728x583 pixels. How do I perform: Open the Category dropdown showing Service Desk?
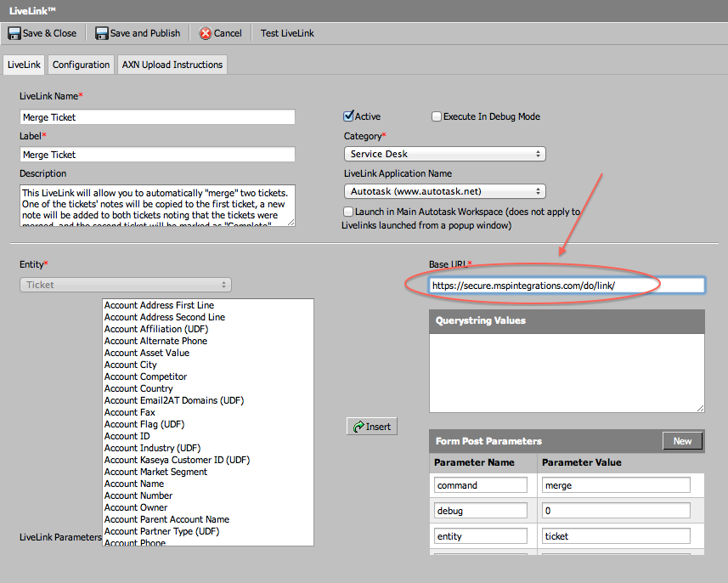444,154
